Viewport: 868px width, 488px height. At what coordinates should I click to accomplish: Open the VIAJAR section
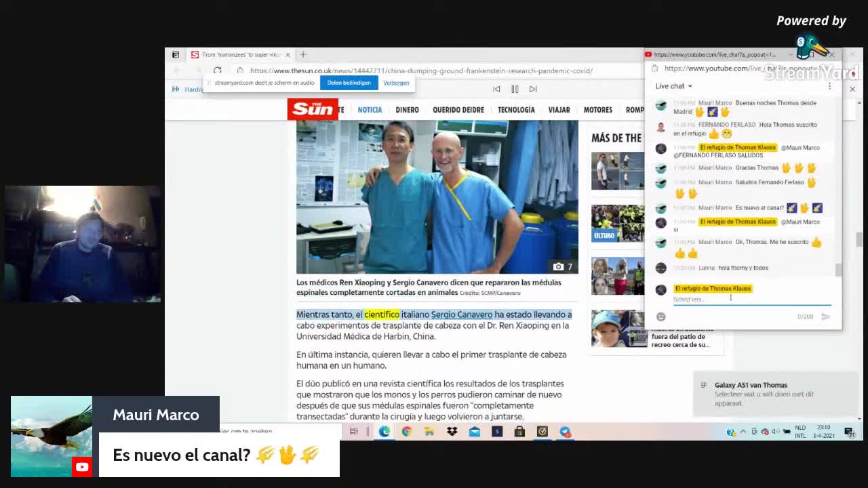tap(559, 110)
